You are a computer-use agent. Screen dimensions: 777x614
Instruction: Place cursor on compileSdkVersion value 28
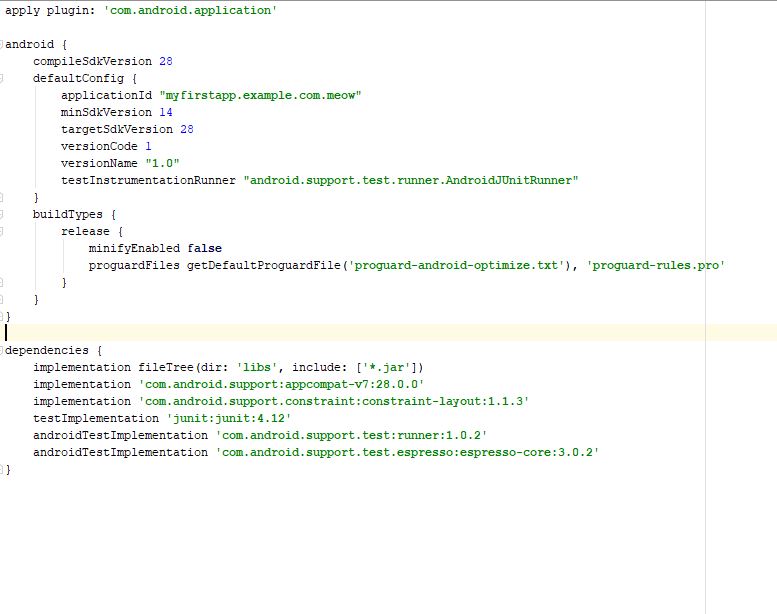pos(166,61)
